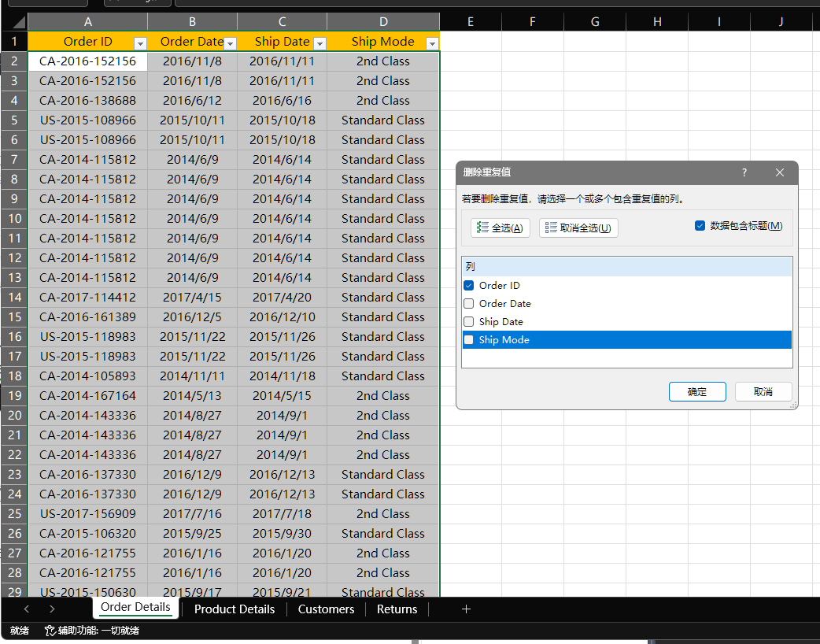Click the accessibility status icon in status bar
This screenshot has width=820, height=644.
click(x=50, y=631)
